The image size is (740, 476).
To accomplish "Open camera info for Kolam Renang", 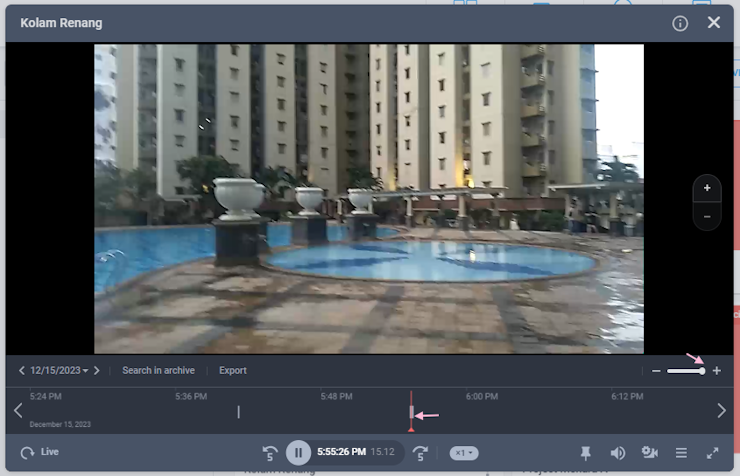I will [680, 23].
